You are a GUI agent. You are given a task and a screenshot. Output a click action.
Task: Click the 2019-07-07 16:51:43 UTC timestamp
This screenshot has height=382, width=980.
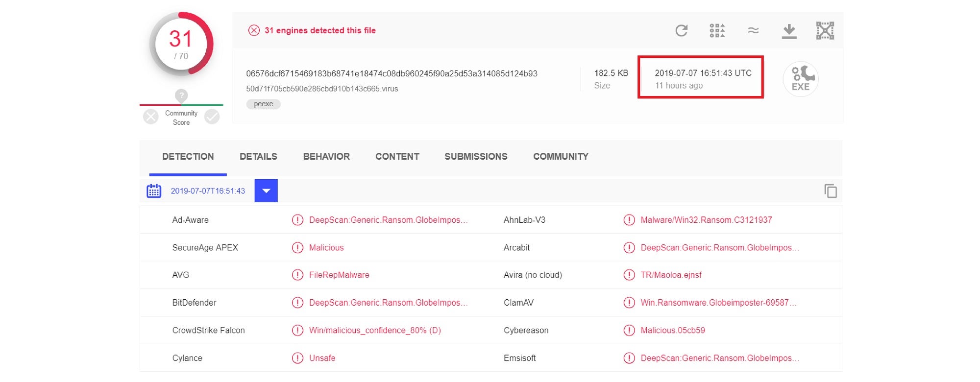[x=703, y=73]
